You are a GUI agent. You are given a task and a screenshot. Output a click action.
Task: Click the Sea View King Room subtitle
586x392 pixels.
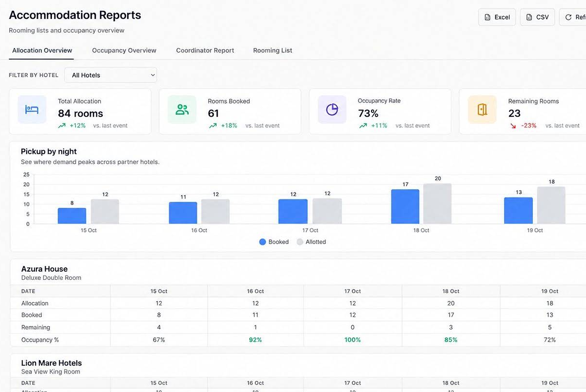pyautogui.click(x=51, y=371)
